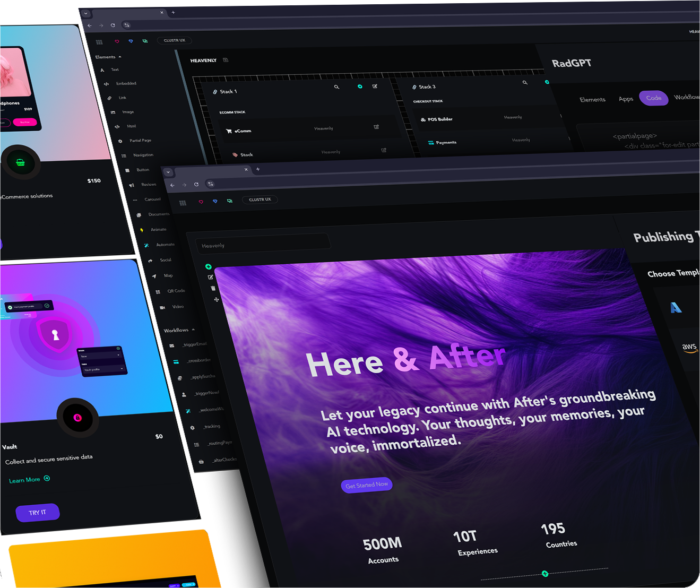Click the save icon next to HEAVENLY
Viewport: 700px width, 588px height.
point(226,60)
